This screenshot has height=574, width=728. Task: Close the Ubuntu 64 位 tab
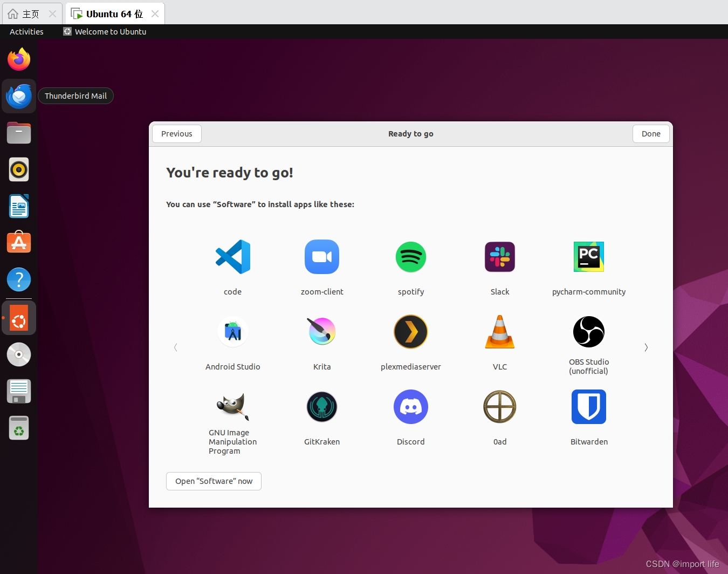point(155,14)
